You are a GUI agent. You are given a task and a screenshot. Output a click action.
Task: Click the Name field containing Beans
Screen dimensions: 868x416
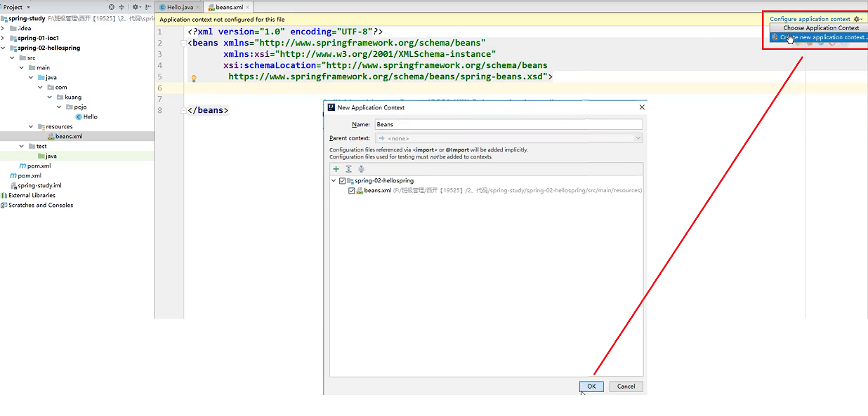[509, 124]
